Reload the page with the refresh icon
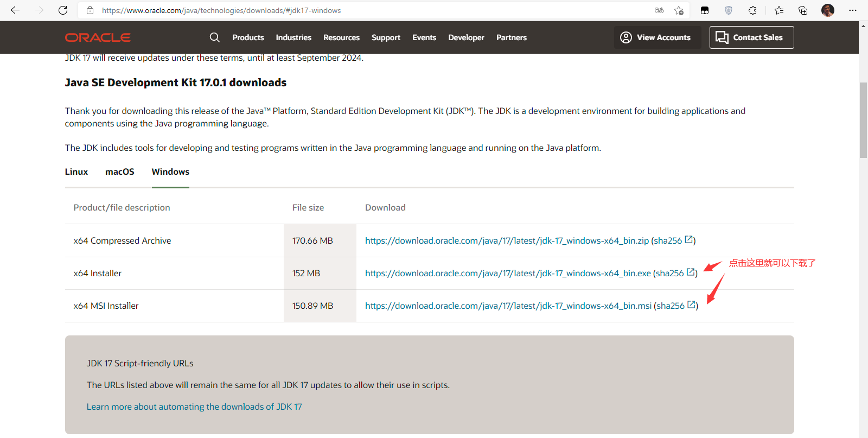Image resolution: width=868 pixels, height=438 pixels. click(63, 10)
